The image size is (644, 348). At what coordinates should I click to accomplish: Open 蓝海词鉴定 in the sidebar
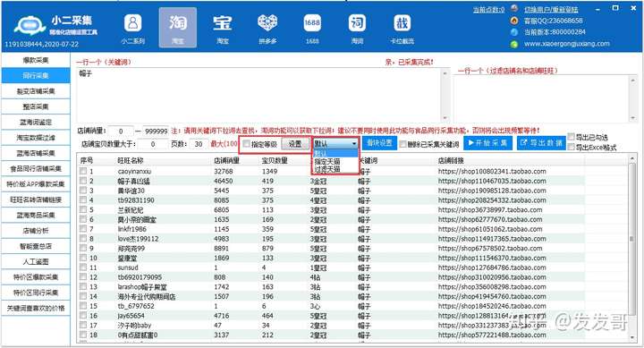[36, 122]
